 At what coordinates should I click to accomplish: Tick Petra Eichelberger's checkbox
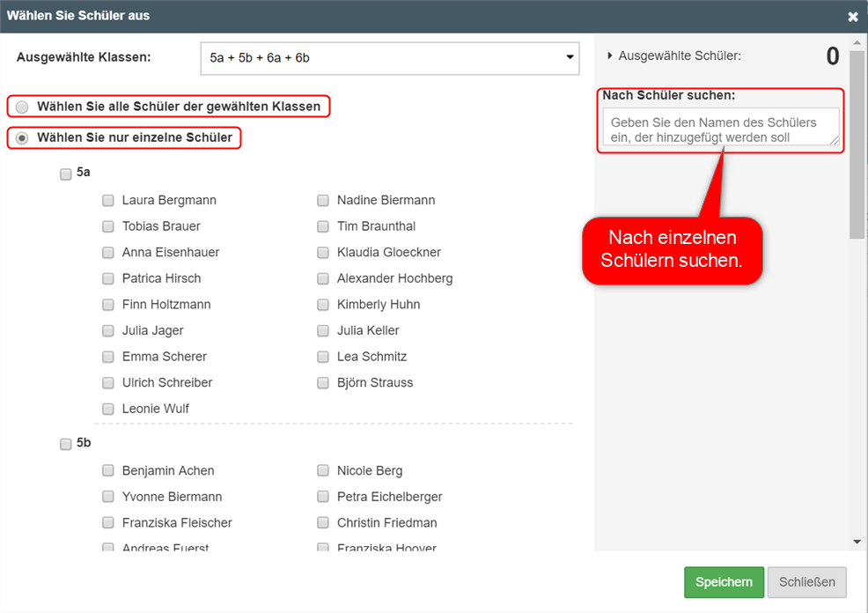pos(323,497)
